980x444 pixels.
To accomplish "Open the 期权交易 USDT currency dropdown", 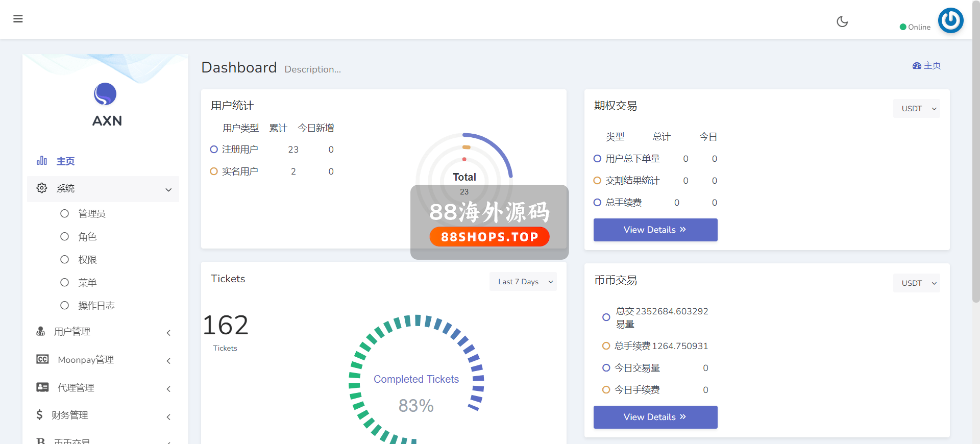I will (916, 109).
